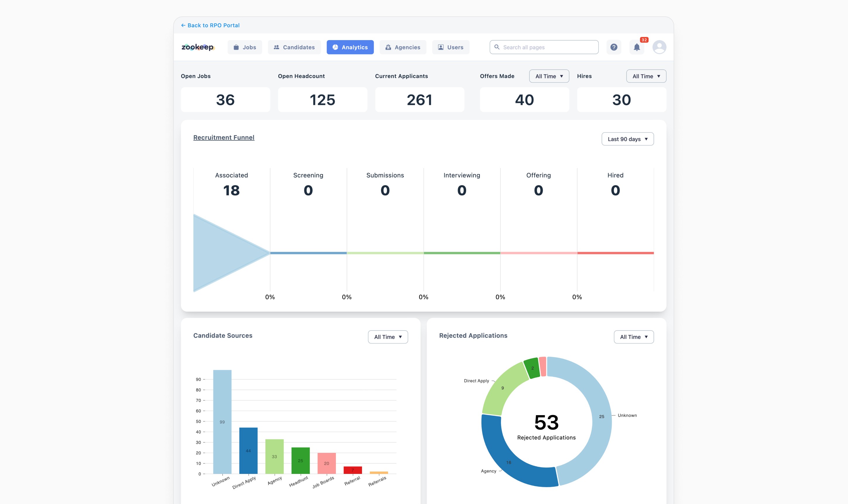Click the Rejected Applications heading
The image size is (848, 504).
pyautogui.click(x=473, y=336)
